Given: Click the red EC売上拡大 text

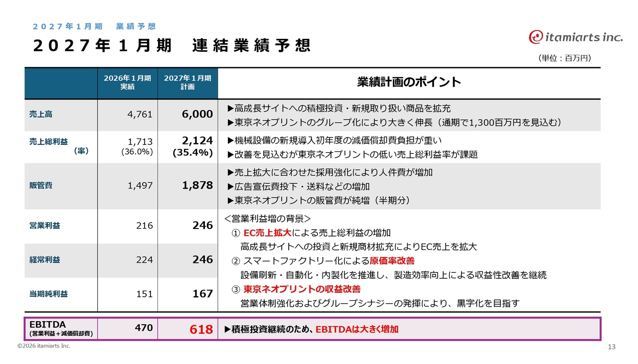Looking at the screenshot, I should coord(267,233).
